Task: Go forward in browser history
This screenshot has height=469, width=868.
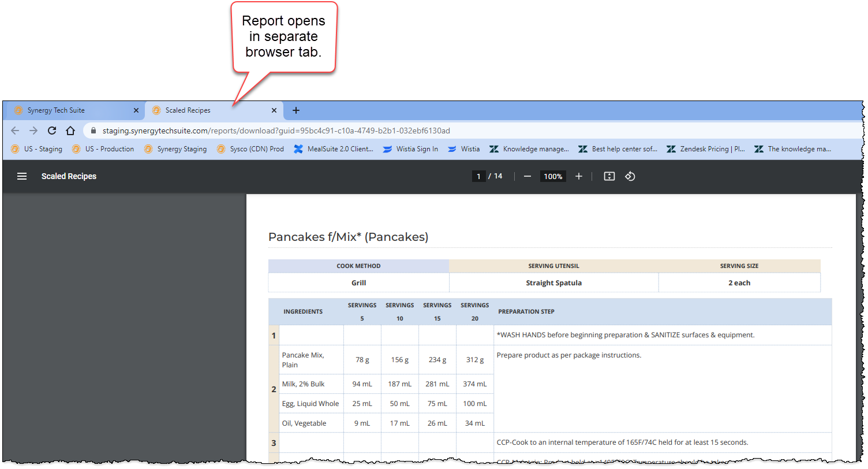Action: point(33,131)
